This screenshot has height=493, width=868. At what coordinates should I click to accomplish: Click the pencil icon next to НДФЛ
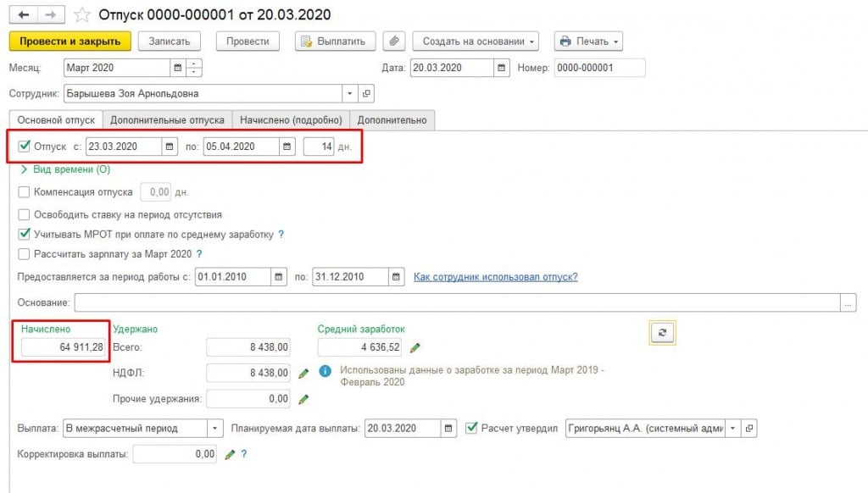[303, 373]
